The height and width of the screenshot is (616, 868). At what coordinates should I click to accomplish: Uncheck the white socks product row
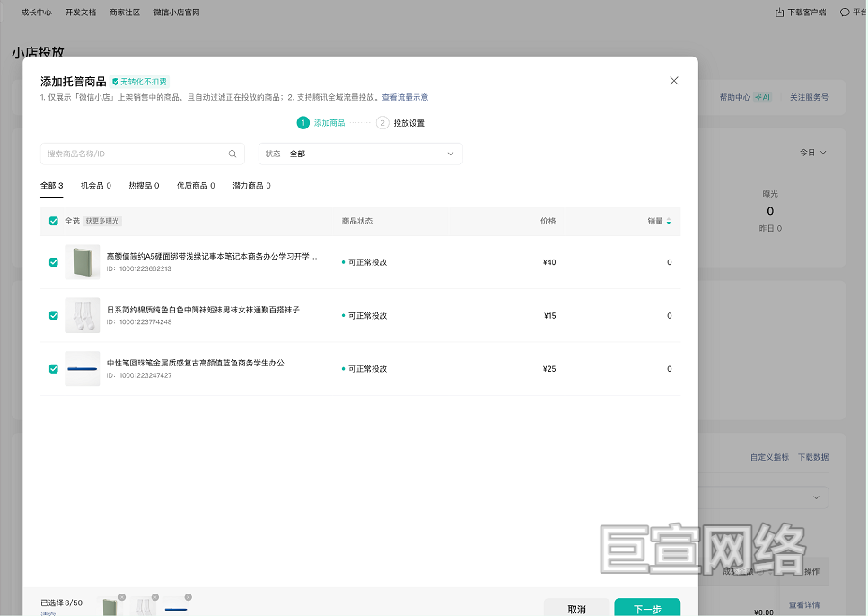pyautogui.click(x=54, y=315)
